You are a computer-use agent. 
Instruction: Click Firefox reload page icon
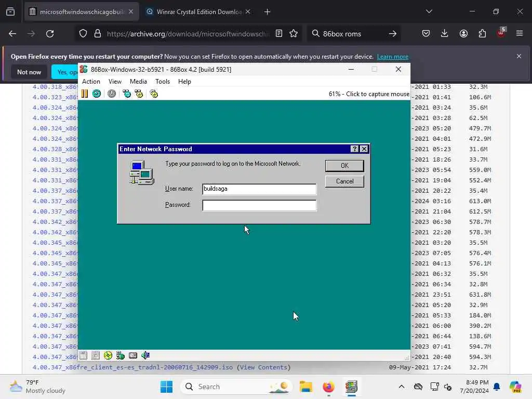(x=50, y=34)
